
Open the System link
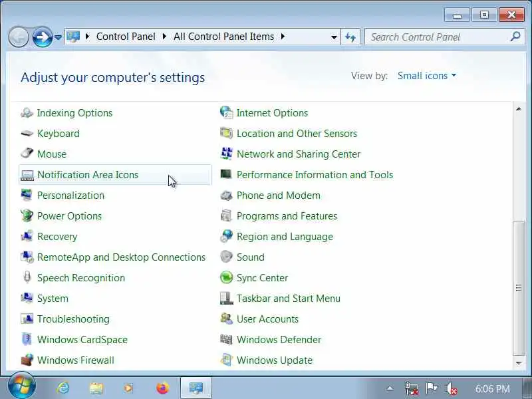53,299
